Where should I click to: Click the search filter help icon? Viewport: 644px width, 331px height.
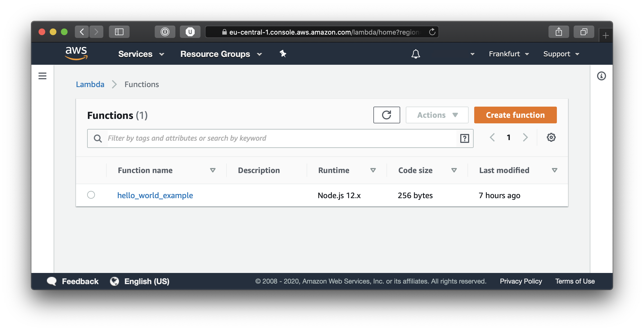[x=464, y=138]
